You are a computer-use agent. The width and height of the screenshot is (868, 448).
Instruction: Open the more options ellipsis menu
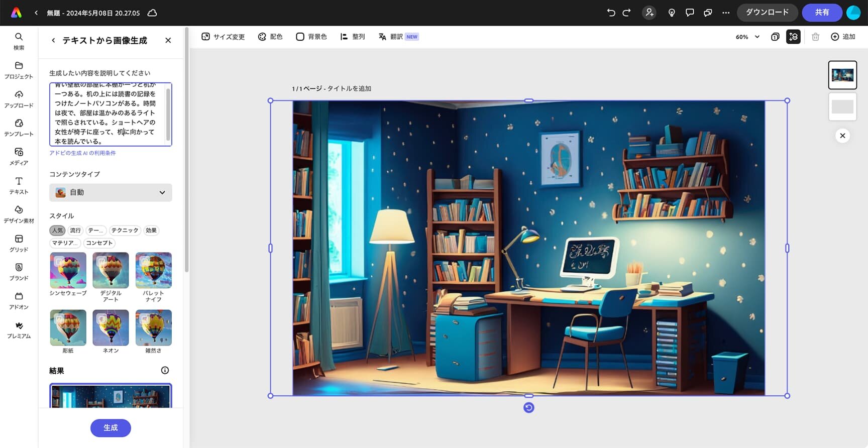point(726,13)
